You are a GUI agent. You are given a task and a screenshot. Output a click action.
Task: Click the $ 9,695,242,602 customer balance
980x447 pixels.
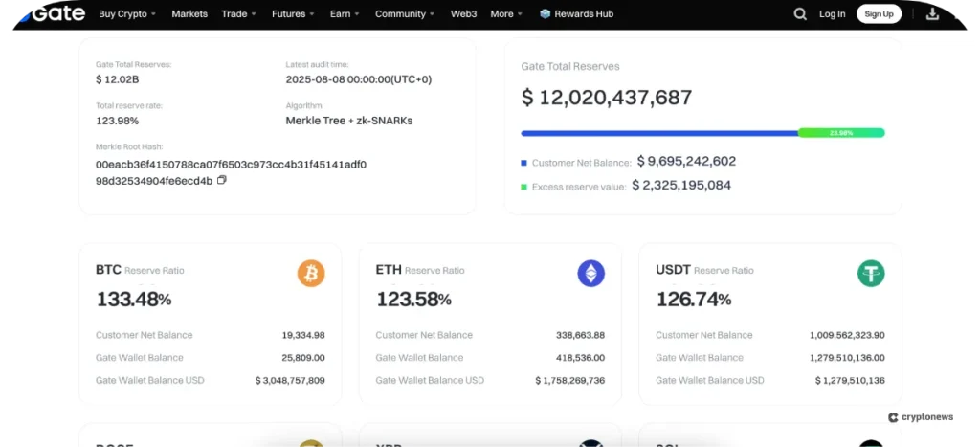coord(686,162)
